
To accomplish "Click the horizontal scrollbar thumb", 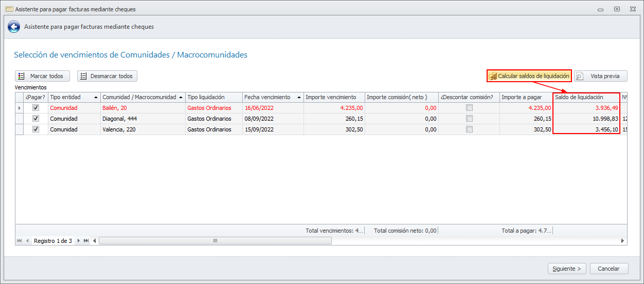I will coord(215,240).
